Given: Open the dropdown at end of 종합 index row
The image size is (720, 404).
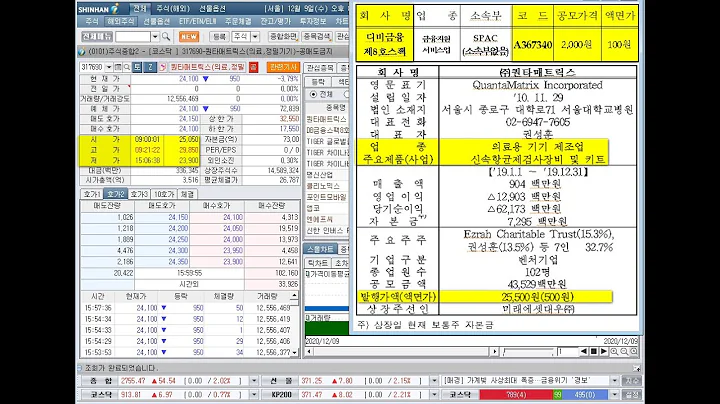Looking at the screenshot, I should 254,381.
